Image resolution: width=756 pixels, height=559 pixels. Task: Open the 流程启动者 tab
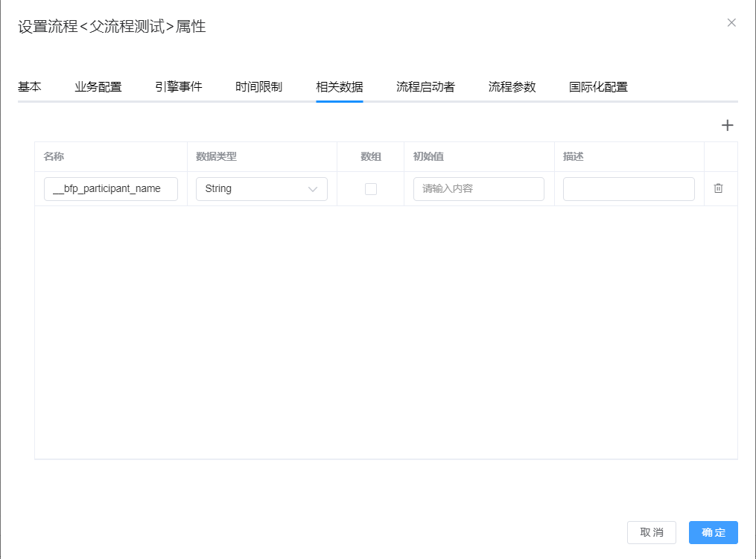point(425,86)
